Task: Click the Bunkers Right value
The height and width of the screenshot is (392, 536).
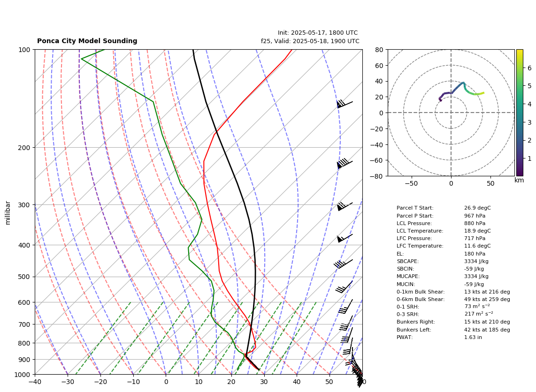Action: pos(487,322)
